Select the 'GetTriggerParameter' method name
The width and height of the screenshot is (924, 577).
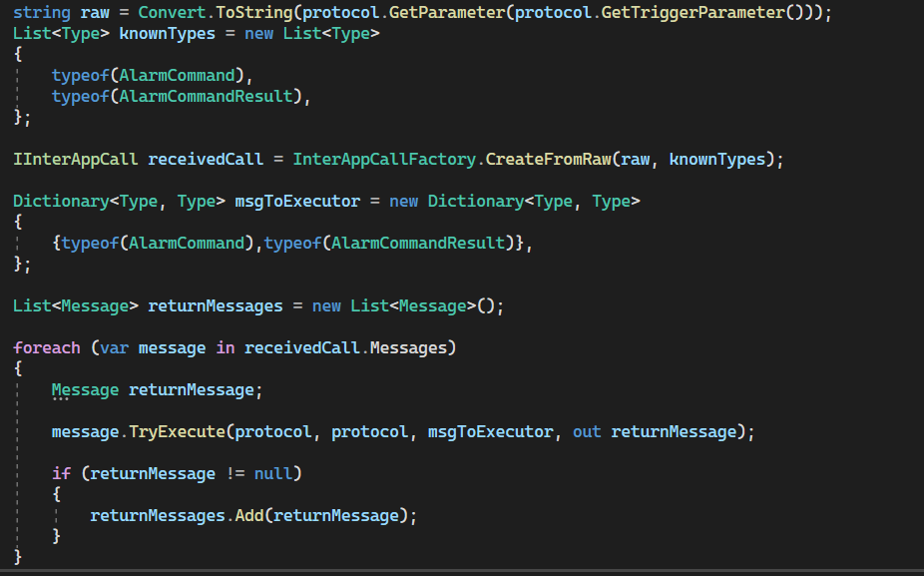(x=693, y=12)
